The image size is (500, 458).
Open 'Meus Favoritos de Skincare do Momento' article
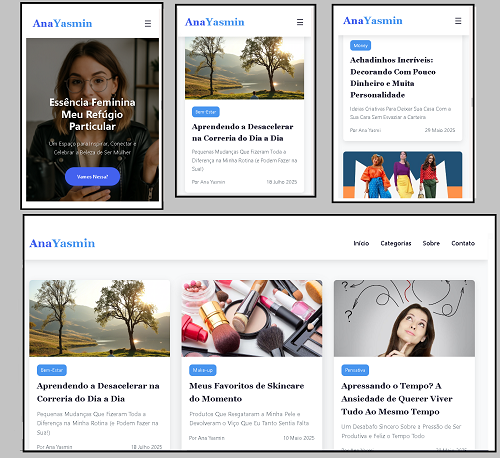click(247, 392)
